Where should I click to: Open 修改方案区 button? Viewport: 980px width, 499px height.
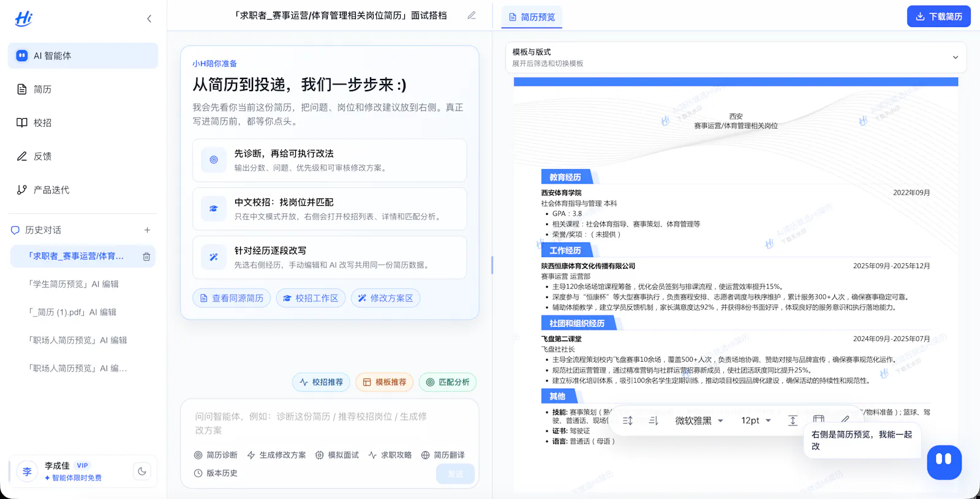tap(386, 298)
